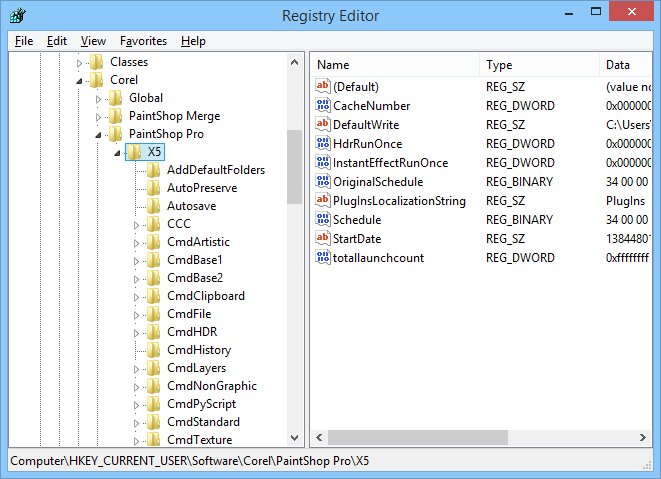The width and height of the screenshot is (661, 479).
Task: Click the values pane scroll right arrow
Action: pos(642,437)
